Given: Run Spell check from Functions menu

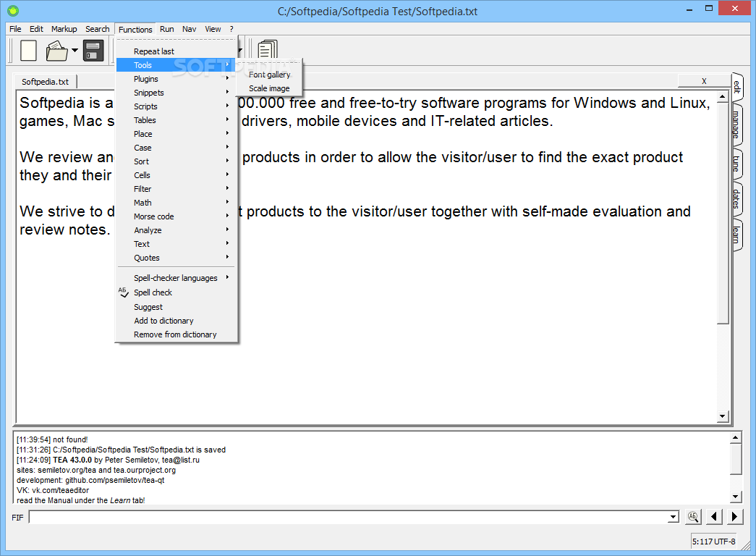Looking at the screenshot, I should 177,292.
